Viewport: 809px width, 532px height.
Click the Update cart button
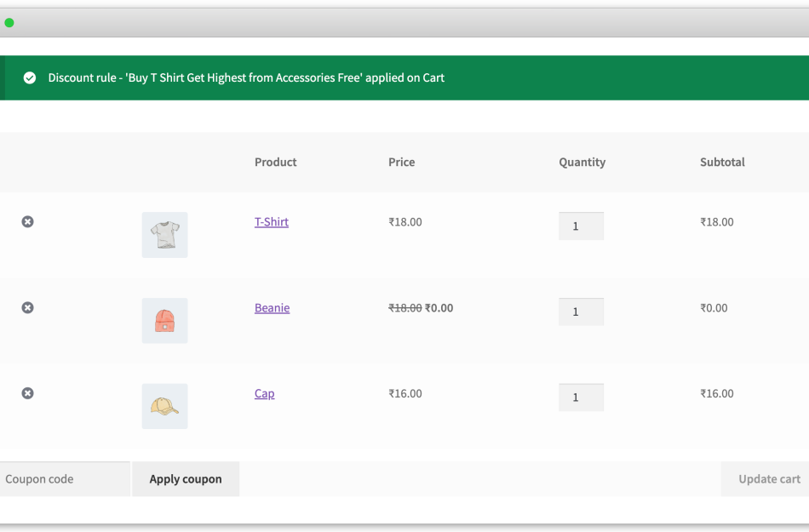pyautogui.click(x=768, y=479)
